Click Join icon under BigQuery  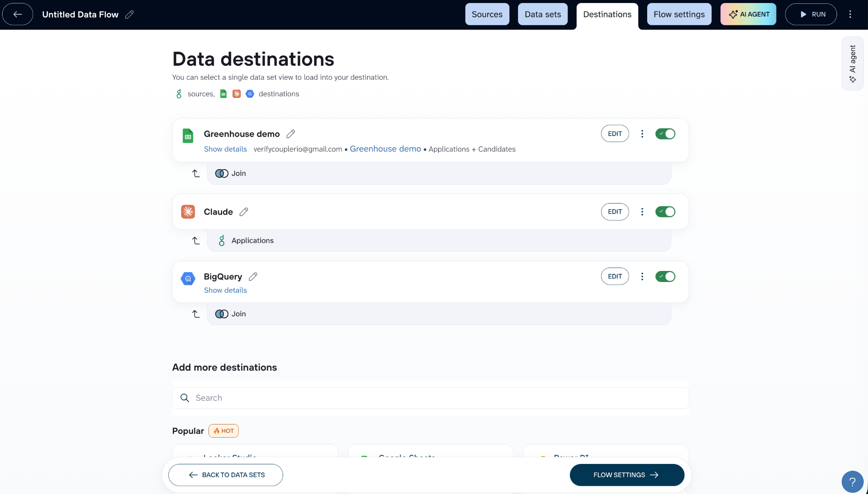pos(222,314)
